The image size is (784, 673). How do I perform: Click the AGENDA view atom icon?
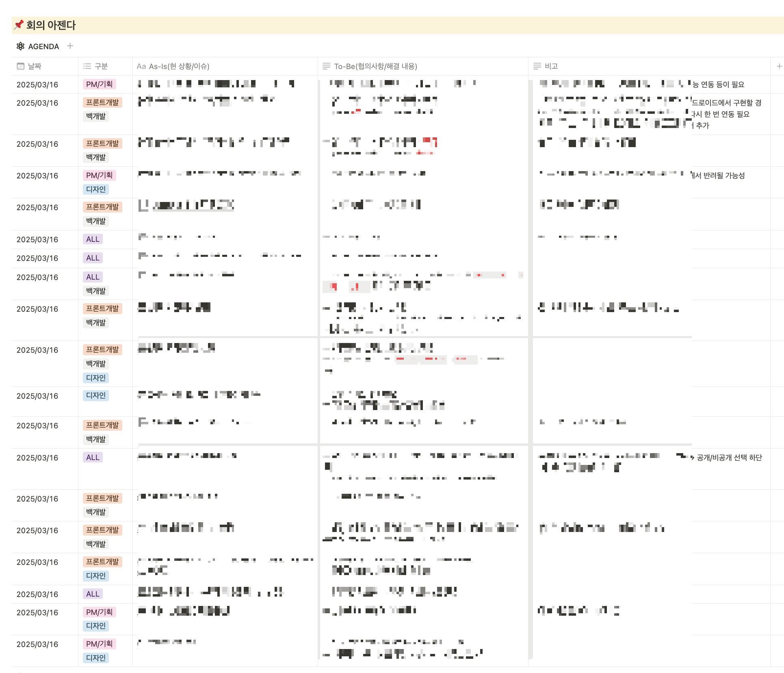coord(20,46)
